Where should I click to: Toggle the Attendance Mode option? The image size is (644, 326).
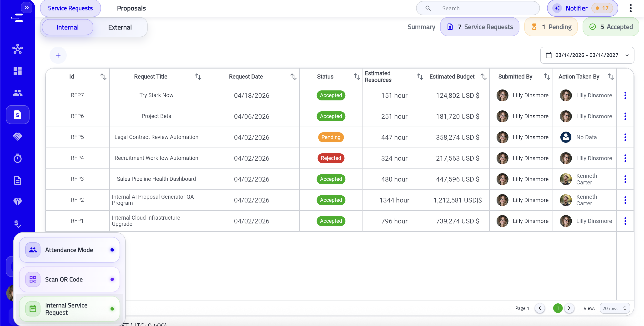click(70, 250)
